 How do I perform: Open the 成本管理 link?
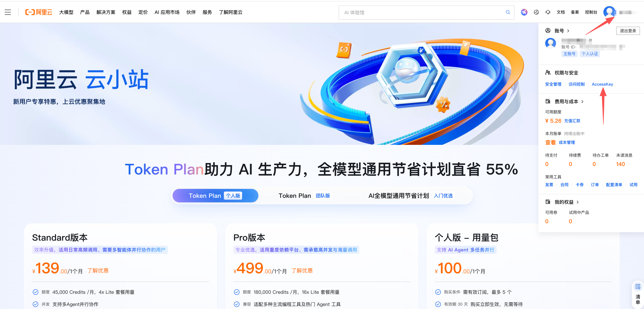click(x=567, y=142)
